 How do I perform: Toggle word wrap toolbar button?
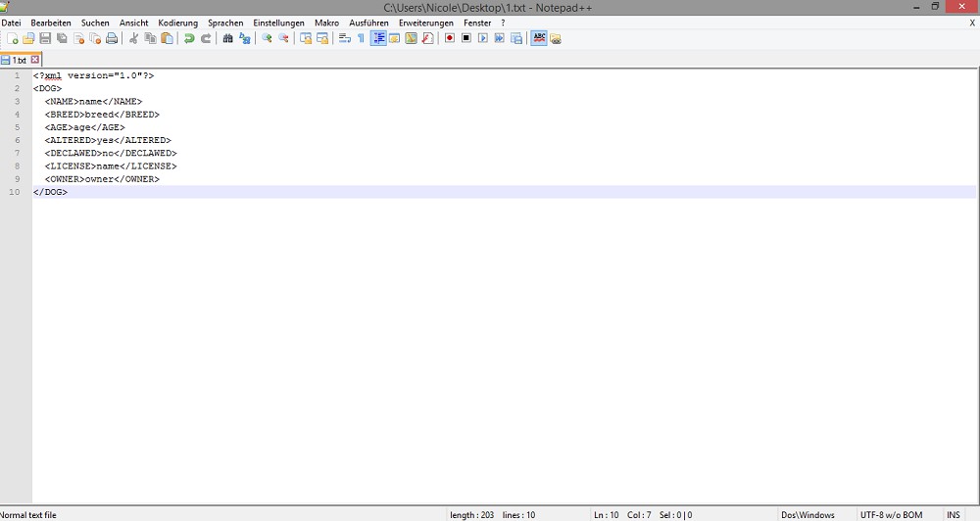(x=344, y=38)
